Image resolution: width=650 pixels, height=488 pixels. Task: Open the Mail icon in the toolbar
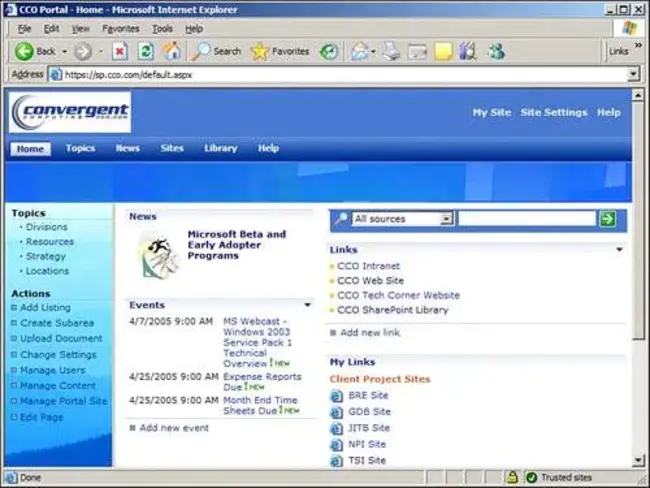coord(359,51)
